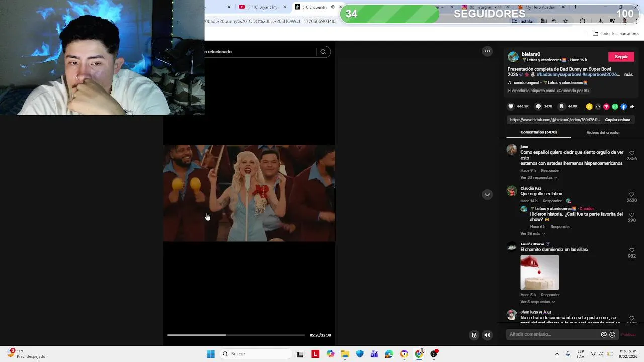Mute the tab via speaker icon
Screen dimensions: 644x362
(332, 7)
